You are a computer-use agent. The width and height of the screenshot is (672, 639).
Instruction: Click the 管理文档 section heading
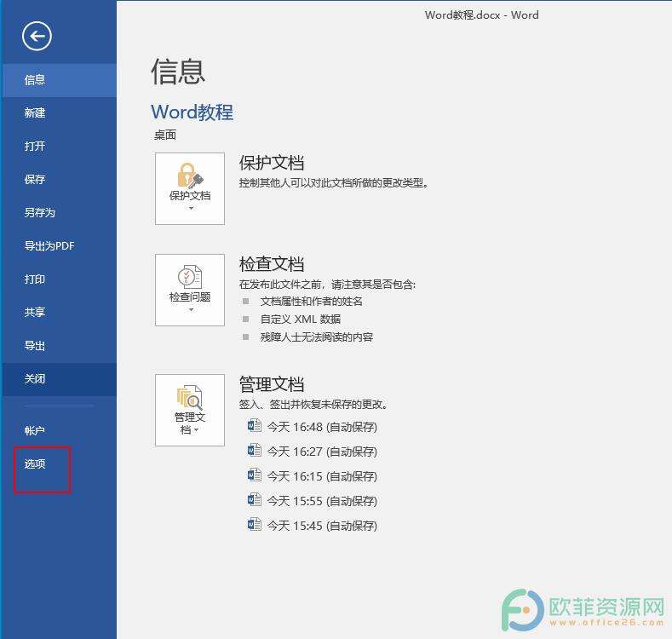(272, 384)
